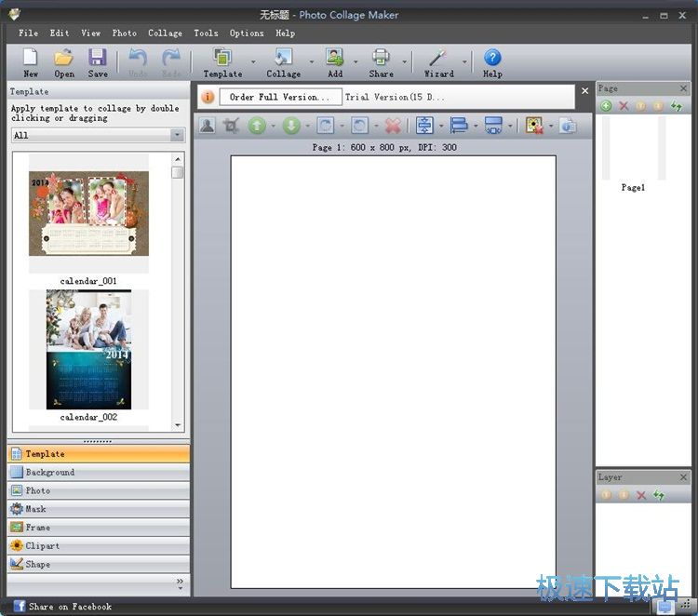This screenshot has width=698, height=616.
Task: Expand the All template category dropdown
Action: click(177, 136)
